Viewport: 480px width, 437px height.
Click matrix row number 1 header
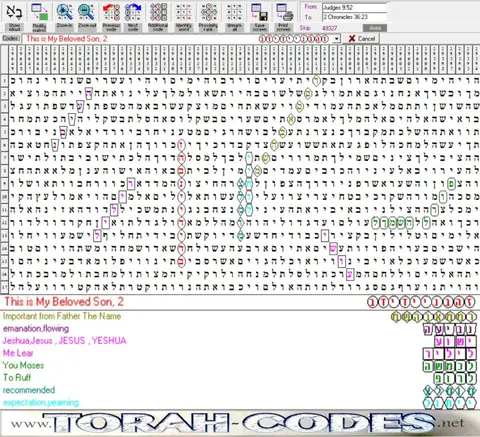coord(4,80)
